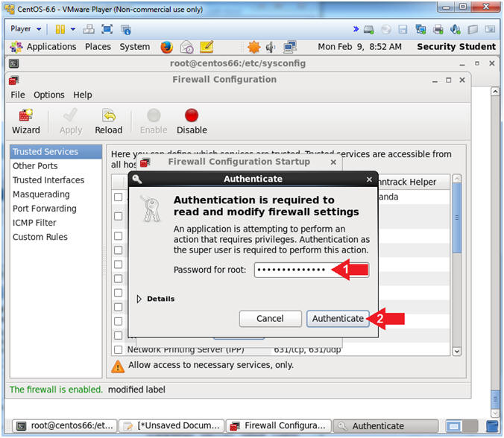Viewport: 504px width, 438px height.
Task: Click the services list scroll up arrow
Action: pos(456,178)
